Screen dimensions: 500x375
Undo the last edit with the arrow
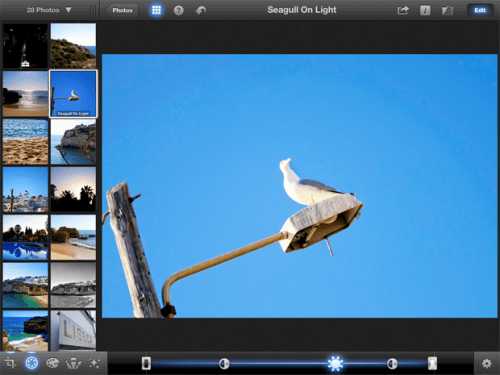pyautogui.click(x=201, y=10)
